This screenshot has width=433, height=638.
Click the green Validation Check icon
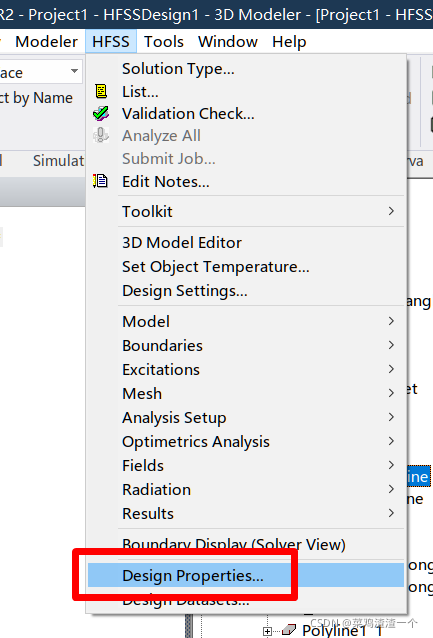point(101,114)
